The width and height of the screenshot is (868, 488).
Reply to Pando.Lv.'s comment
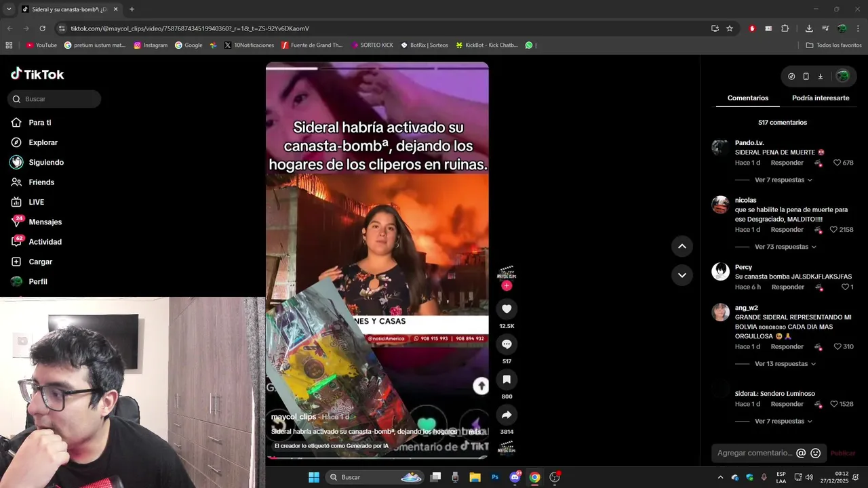(x=787, y=163)
